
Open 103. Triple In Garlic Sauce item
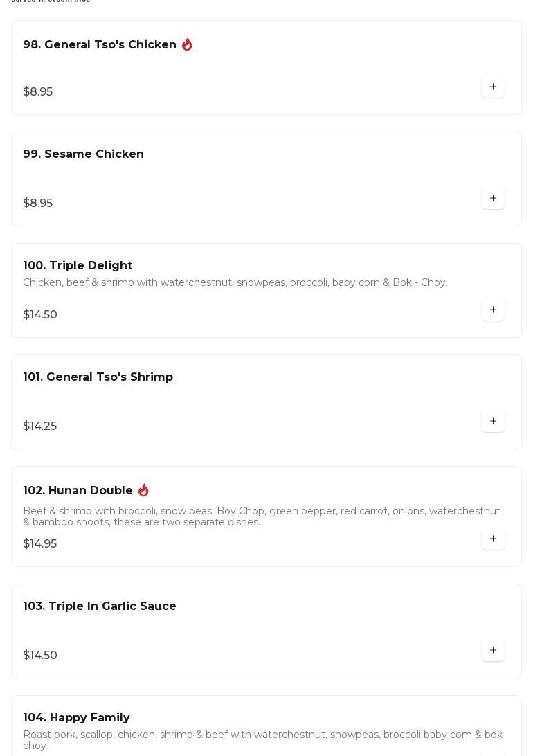[x=100, y=606]
